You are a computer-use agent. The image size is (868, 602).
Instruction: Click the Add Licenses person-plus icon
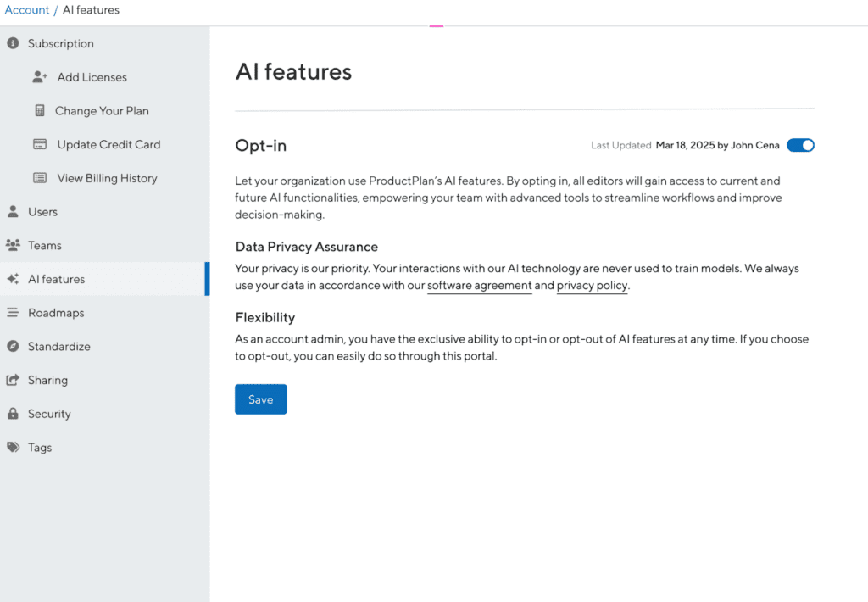click(40, 76)
